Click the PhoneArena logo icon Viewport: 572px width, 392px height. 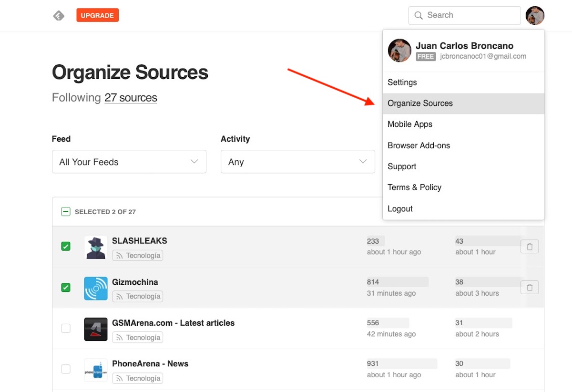96,370
